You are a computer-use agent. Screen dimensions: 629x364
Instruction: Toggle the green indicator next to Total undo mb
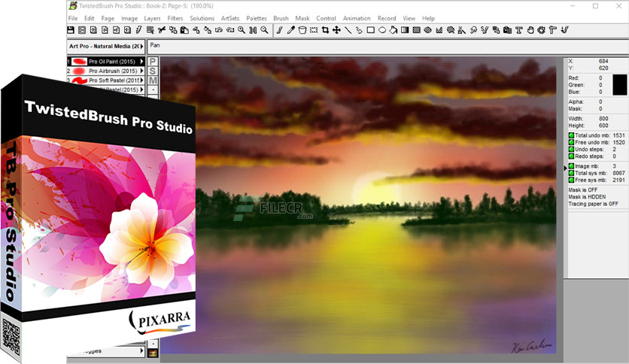click(571, 135)
